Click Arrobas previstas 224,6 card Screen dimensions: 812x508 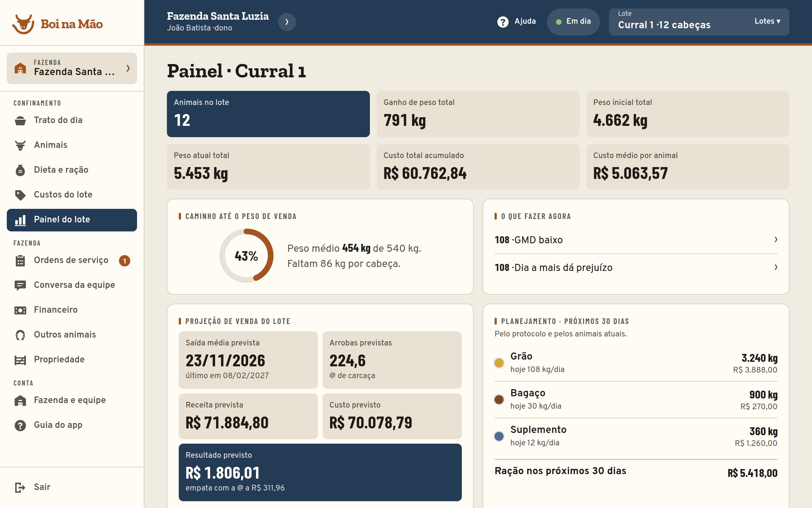(392, 360)
